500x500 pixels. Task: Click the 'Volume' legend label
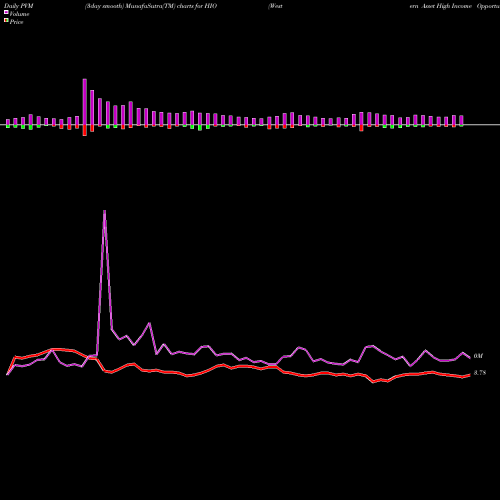19,14
